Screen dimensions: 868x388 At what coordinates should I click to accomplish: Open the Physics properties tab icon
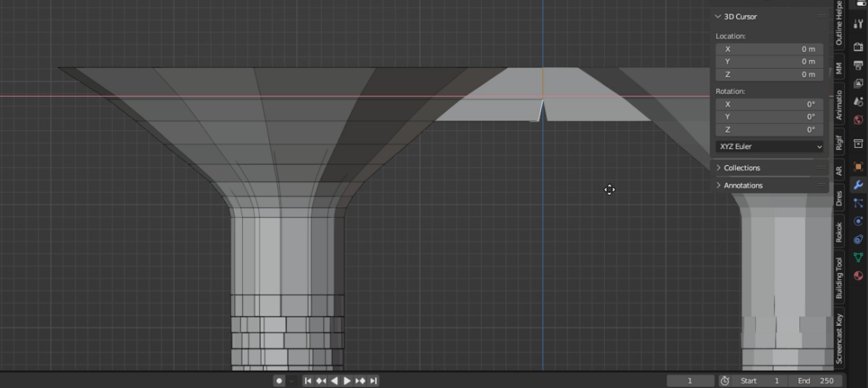[x=859, y=222]
